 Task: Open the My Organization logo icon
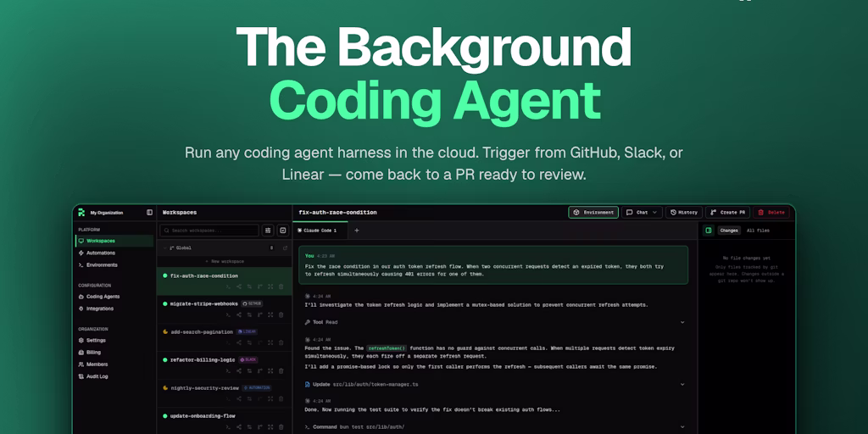coord(81,212)
